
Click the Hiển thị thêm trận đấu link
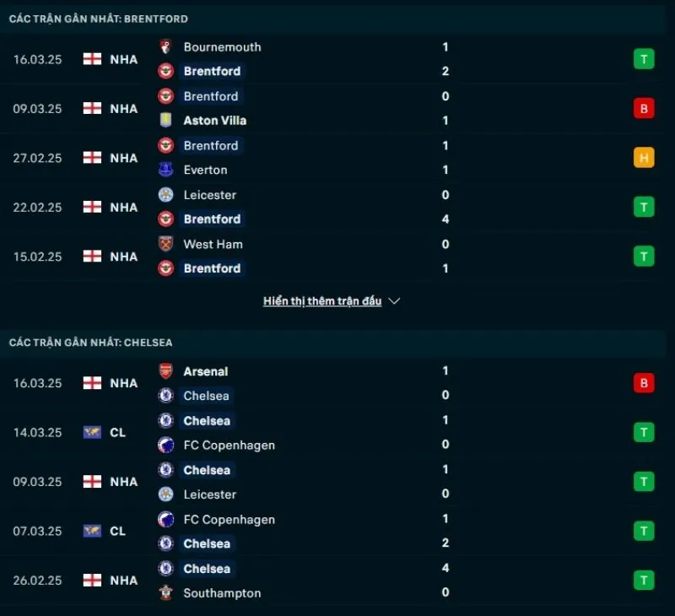322,300
